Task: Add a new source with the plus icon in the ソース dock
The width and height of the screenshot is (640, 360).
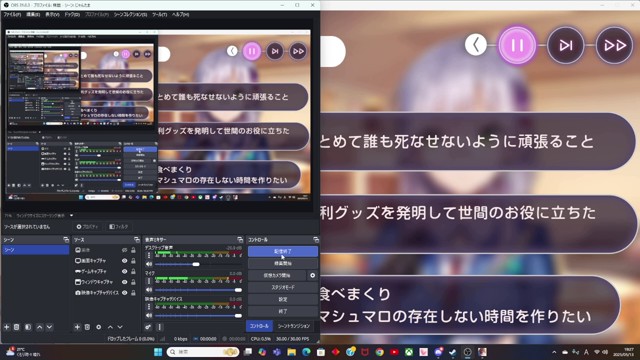Action: [77, 327]
